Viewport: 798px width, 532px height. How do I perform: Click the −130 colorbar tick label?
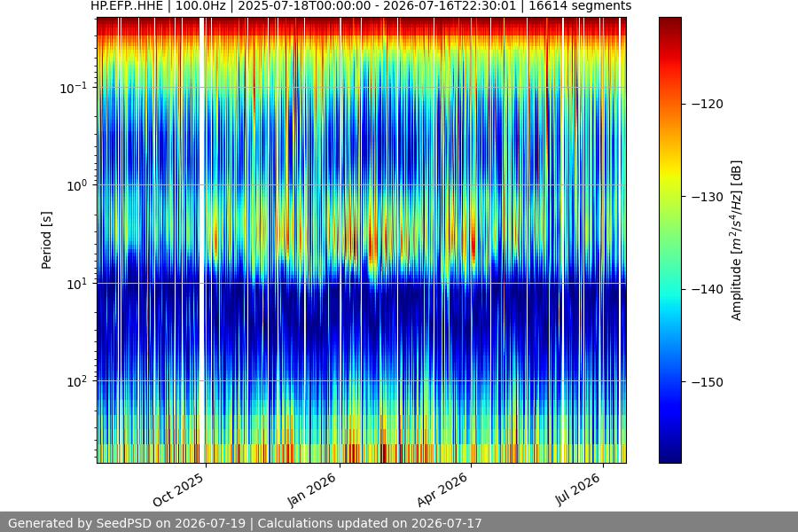(708, 197)
